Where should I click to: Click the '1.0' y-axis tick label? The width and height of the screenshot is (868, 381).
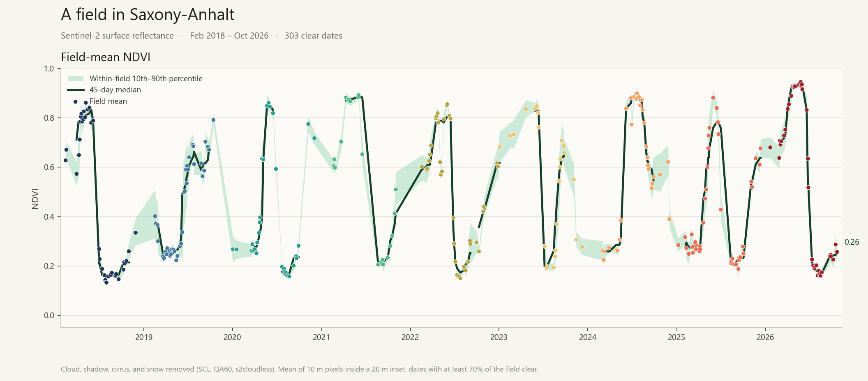pyautogui.click(x=49, y=69)
